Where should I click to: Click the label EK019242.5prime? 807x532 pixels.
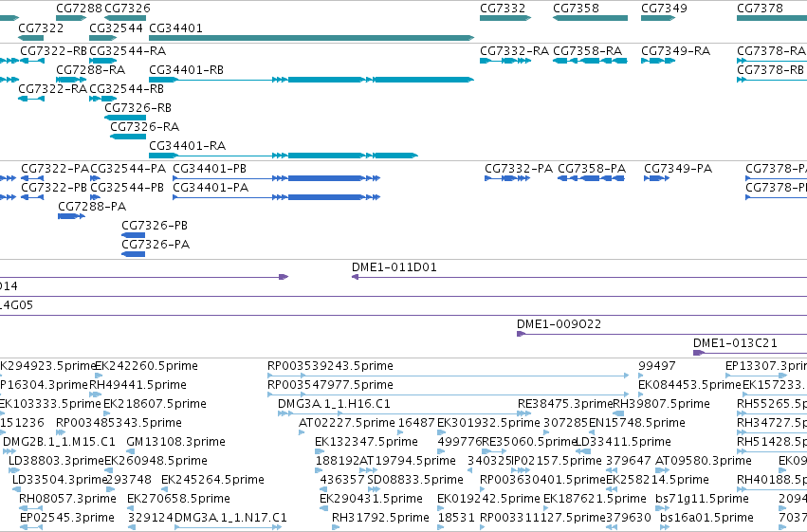tap(489, 499)
